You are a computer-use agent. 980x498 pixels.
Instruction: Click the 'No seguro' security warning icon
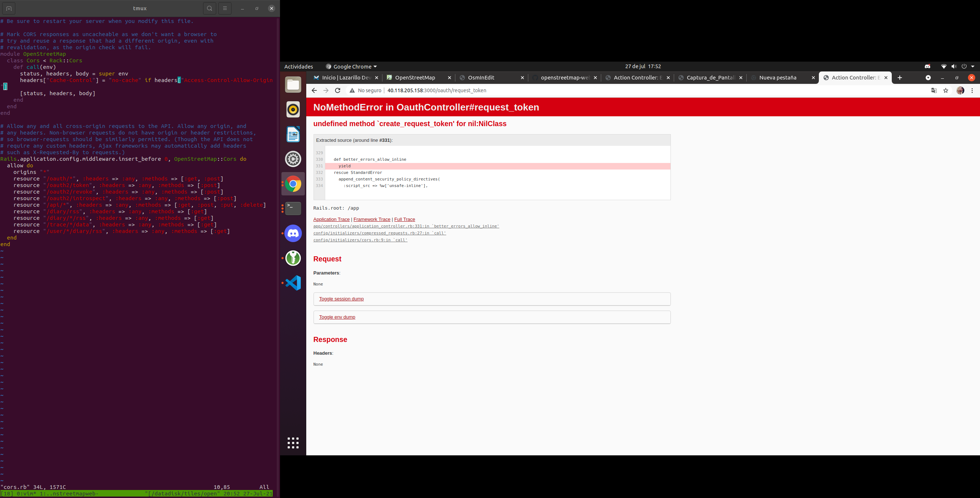pyautogui.click(x=352, y=90)
